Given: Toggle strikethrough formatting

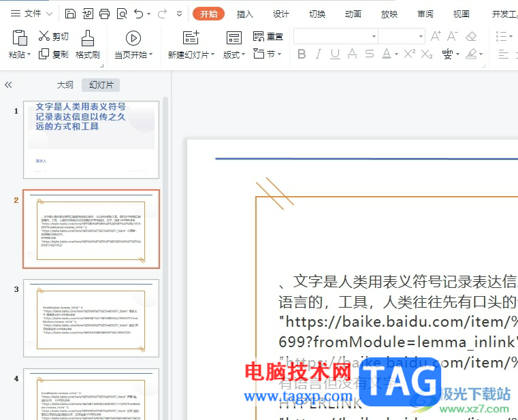Looking at the screenshot, I should [370, 54].
